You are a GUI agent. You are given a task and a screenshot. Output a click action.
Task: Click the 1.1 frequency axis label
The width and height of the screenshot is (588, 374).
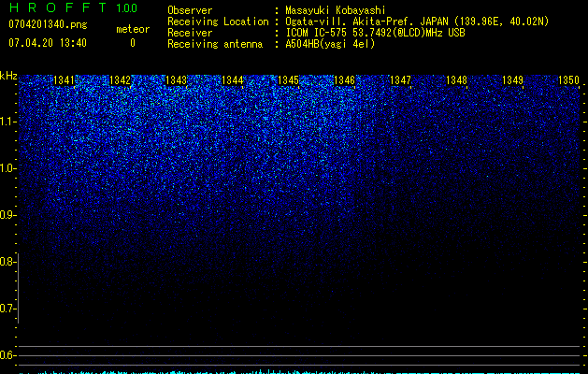click(7, 122)
